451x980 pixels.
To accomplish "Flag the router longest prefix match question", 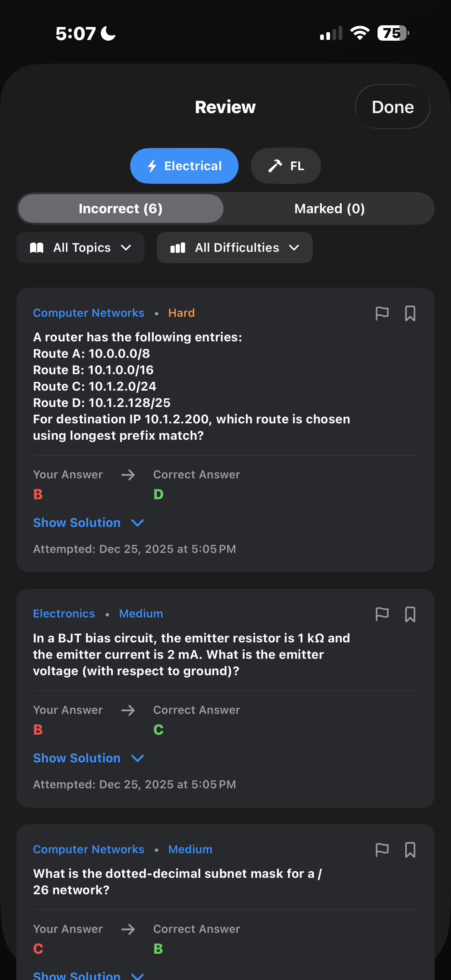I will pos(382,313).
